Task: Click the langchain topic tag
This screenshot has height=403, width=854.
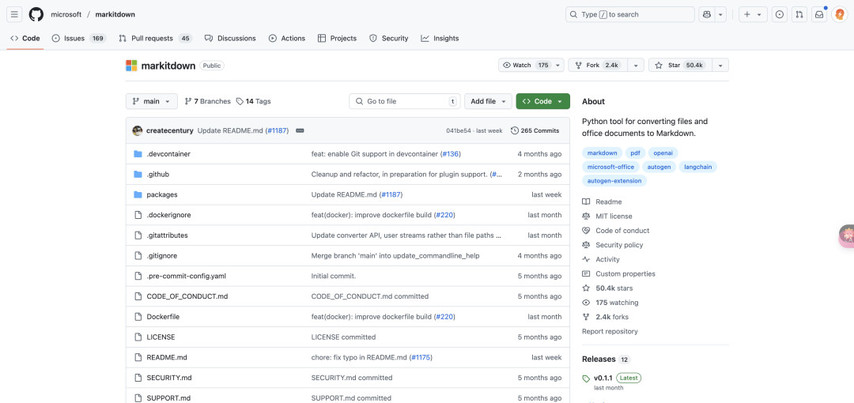Action: 698,167
